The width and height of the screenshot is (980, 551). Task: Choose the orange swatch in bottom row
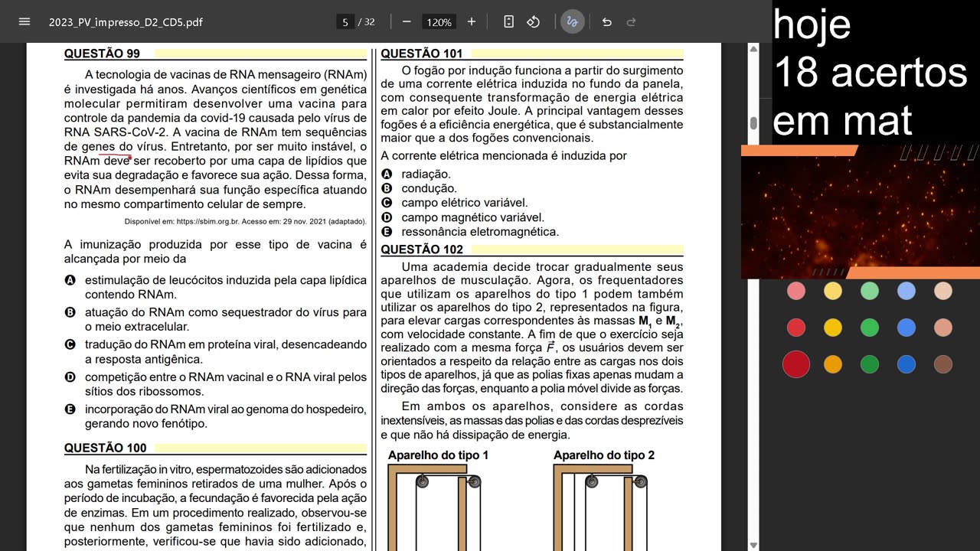(x=833, y=364)
